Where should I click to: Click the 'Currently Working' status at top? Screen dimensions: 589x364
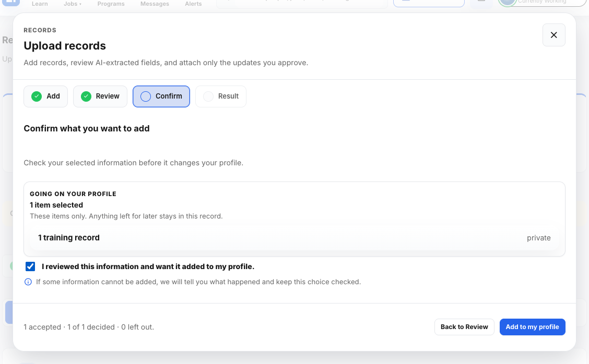tap(542, 2)
